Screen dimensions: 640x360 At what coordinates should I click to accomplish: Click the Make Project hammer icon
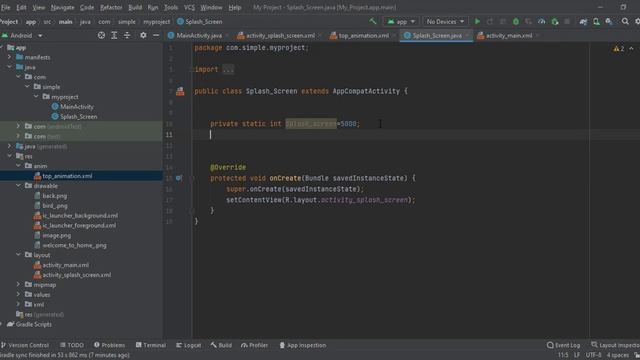pyautogui.click(x=373, y=21)
